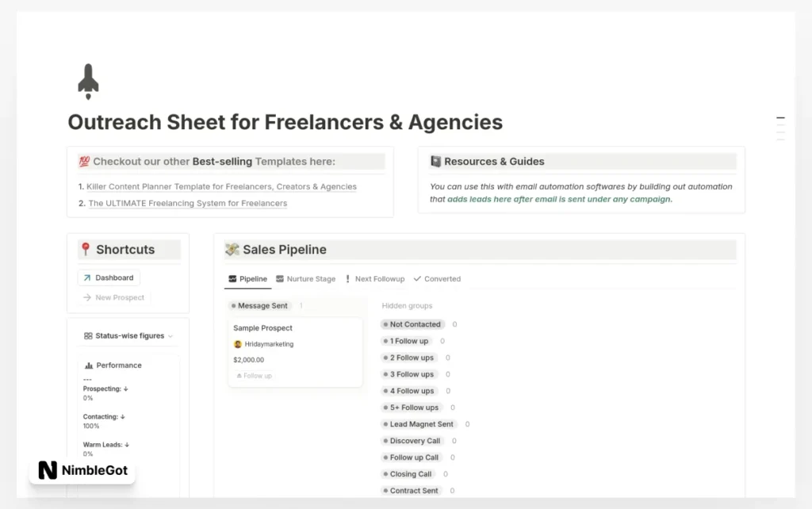Screen dimensions: 812x509
Task: Click the green 'adds leads here' text
Action: [559, 199]
